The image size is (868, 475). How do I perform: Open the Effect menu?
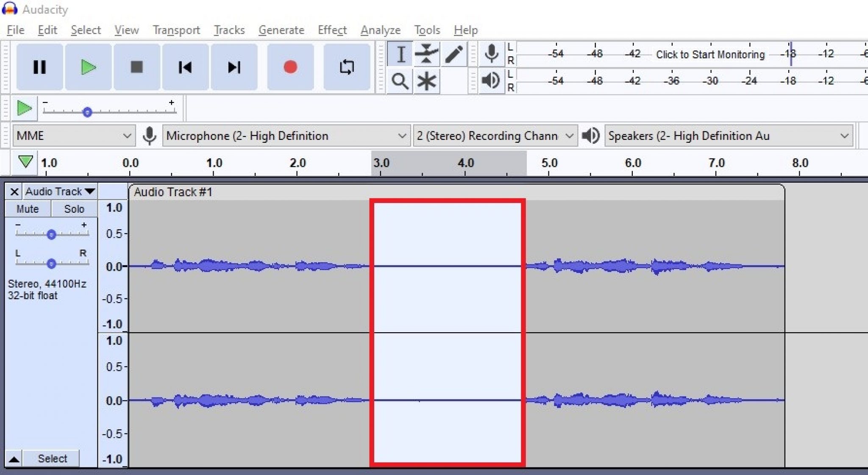[x=332, y=30]
